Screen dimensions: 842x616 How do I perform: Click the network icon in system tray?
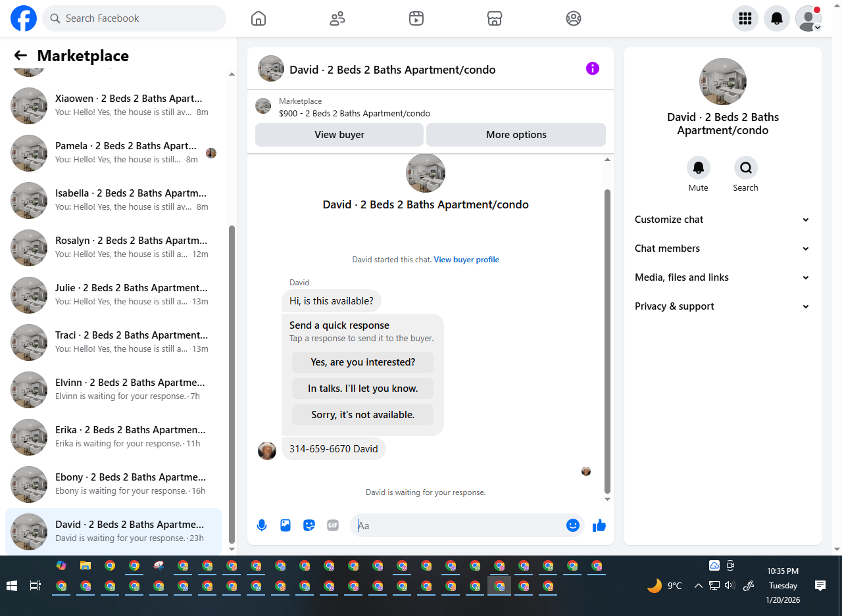[714, 586]
